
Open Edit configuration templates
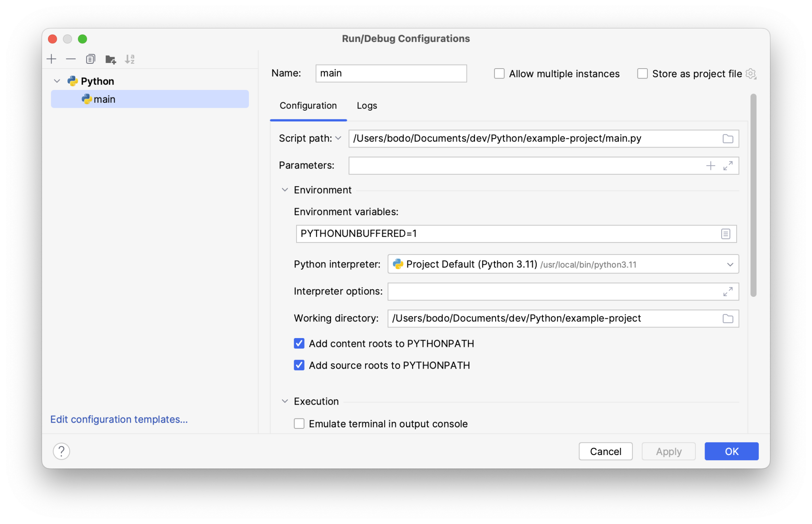click(119, 419)
